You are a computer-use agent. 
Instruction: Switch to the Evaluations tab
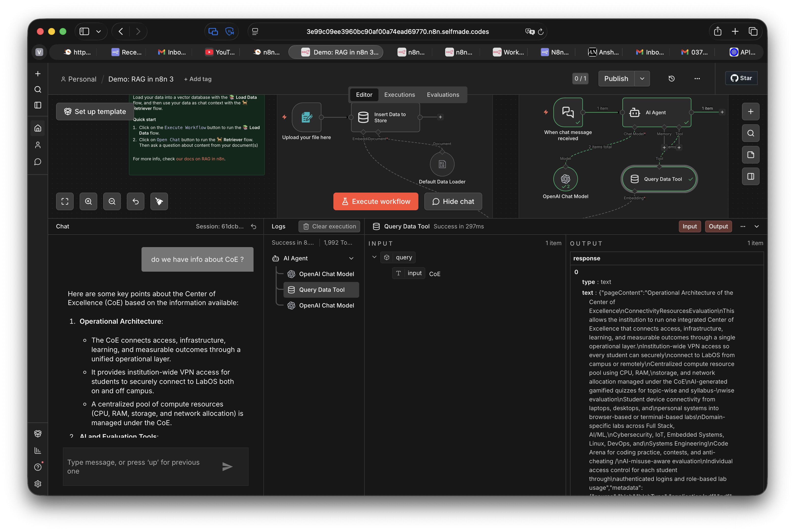[443, 95]
